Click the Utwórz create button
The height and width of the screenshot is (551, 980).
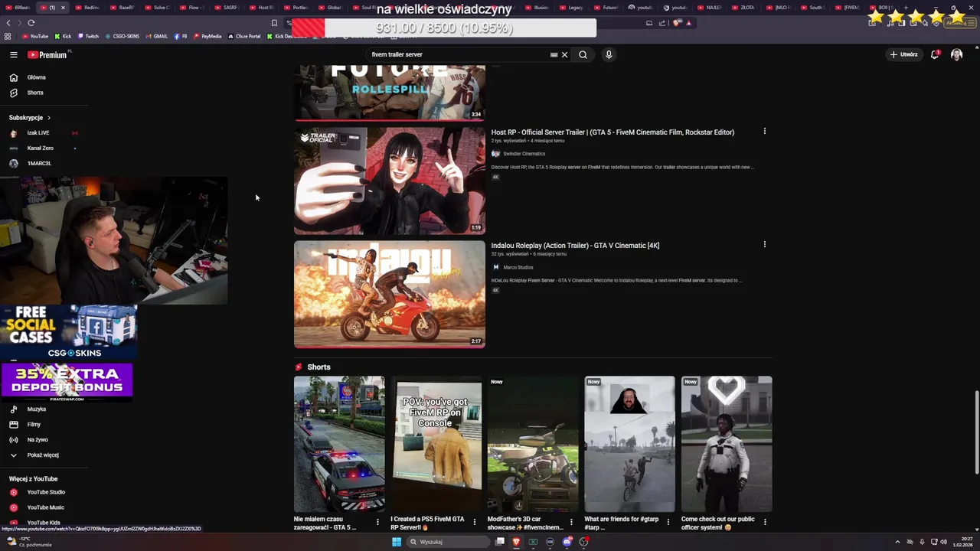click(903, 54)
